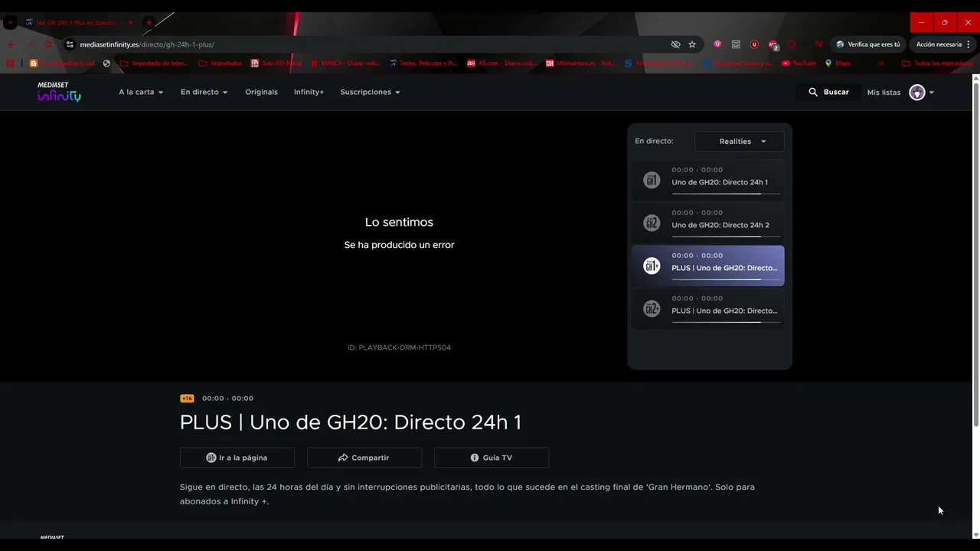Select Uno de GH20: Directo 24h 2 channel
Viewport: 980px width, 551px height.
click(708, 223)
